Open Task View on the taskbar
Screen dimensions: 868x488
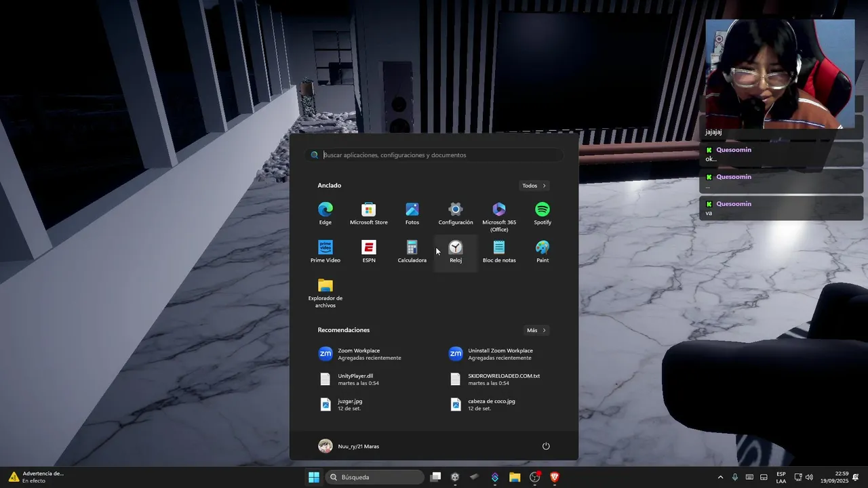436,477
